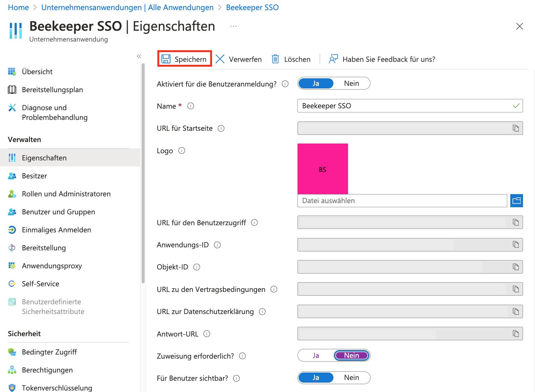
Task: Copy the URL für den Benutzerzugriff value
Action: (516, 222)
